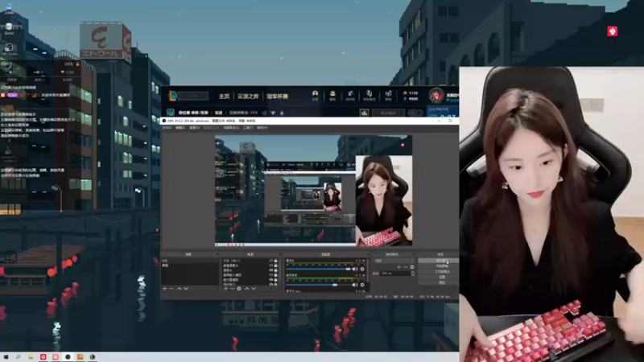This screenshot has height=362, width=644.
Task: Pop out the Sources dock header icon
Action: 280,254
